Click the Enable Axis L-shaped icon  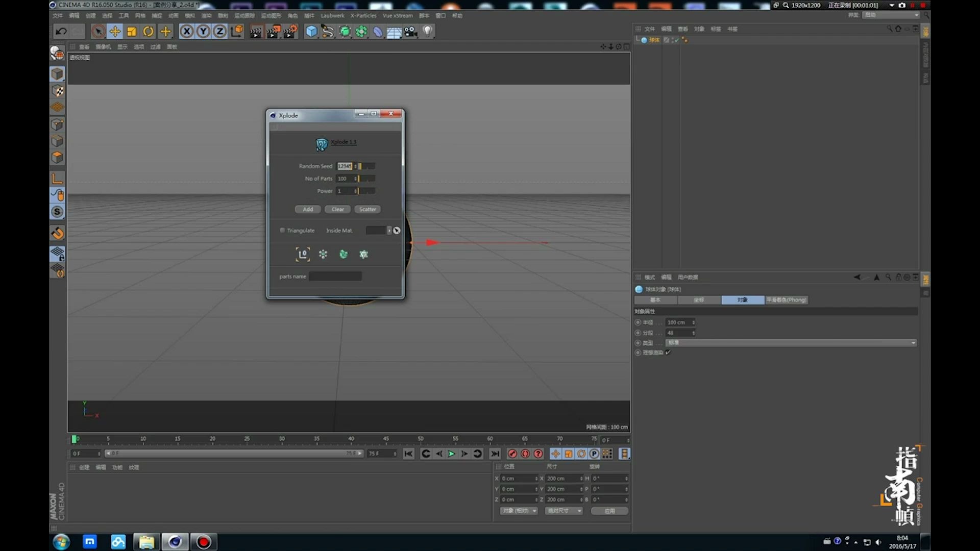point(57,179)
